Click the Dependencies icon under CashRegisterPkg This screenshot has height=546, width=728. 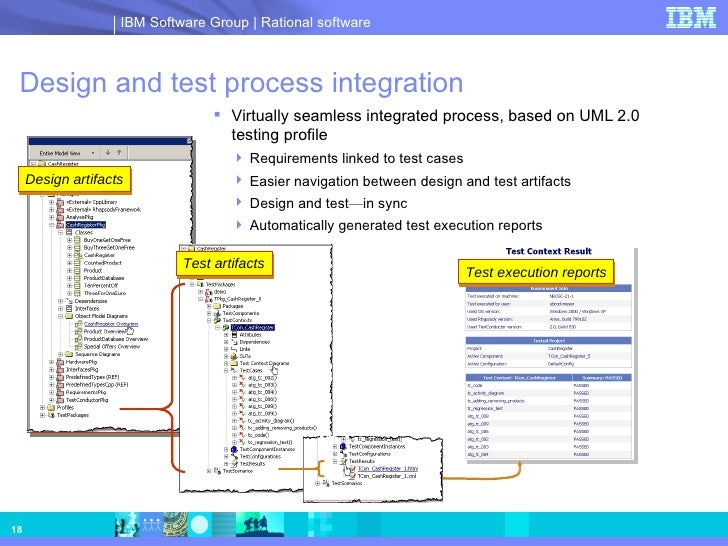point(69,301)
